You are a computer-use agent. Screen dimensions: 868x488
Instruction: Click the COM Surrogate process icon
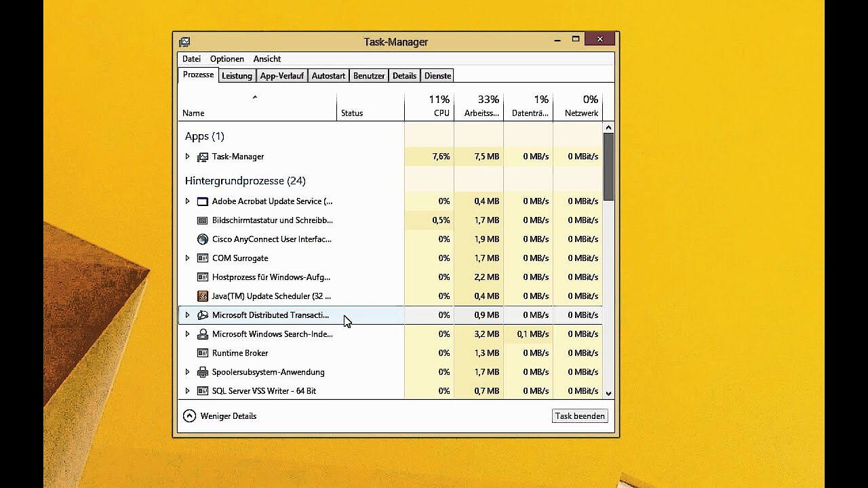coord(202,258)
